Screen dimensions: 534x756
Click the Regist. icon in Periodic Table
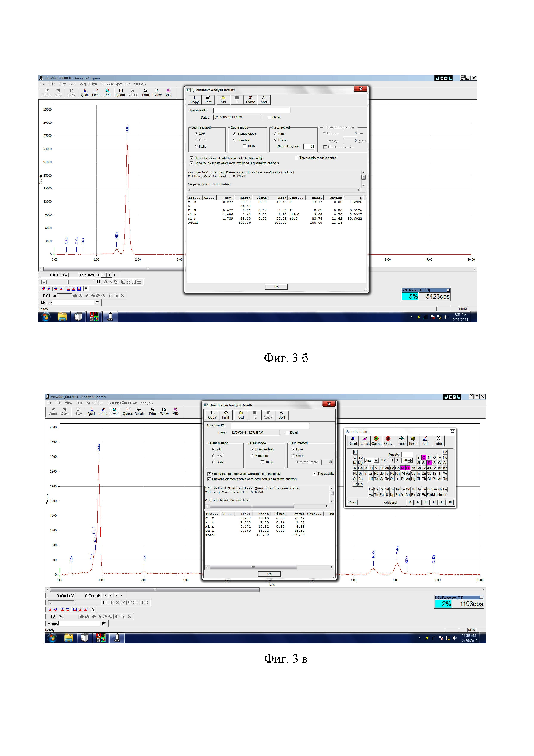tap(364, 440)
